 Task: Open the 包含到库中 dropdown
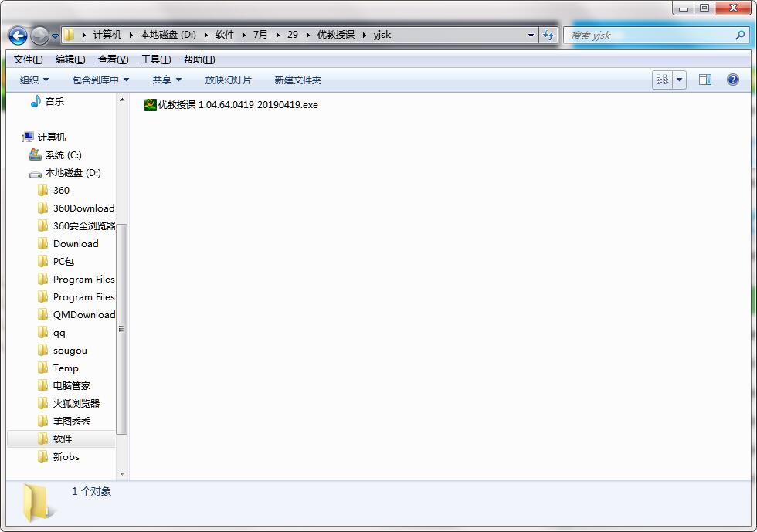pyautogui.click(x=100, y=80)
